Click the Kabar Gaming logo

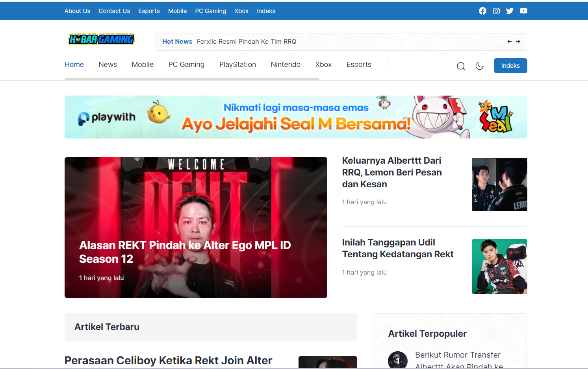(x=101, y=39)
